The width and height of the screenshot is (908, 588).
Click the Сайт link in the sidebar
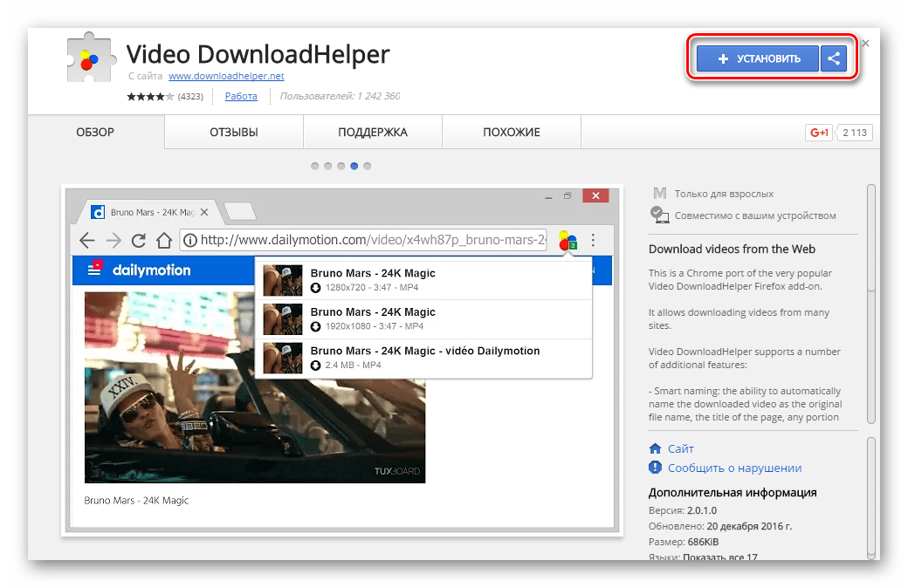pyautogui.click(x=679, y=448)
